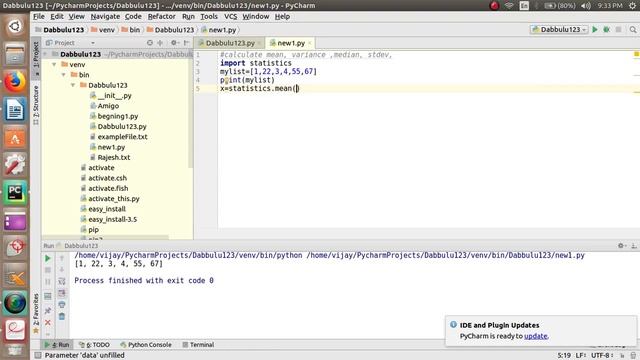Screen dimensions: 640x360
Task: Click the Print icon in Run console
Action: tap(62, 304)
